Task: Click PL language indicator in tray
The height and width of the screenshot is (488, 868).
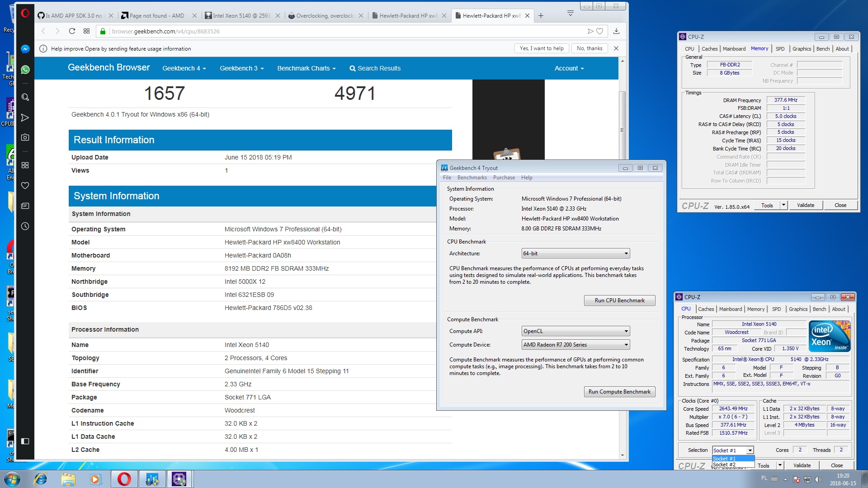Action: (764, 478)
